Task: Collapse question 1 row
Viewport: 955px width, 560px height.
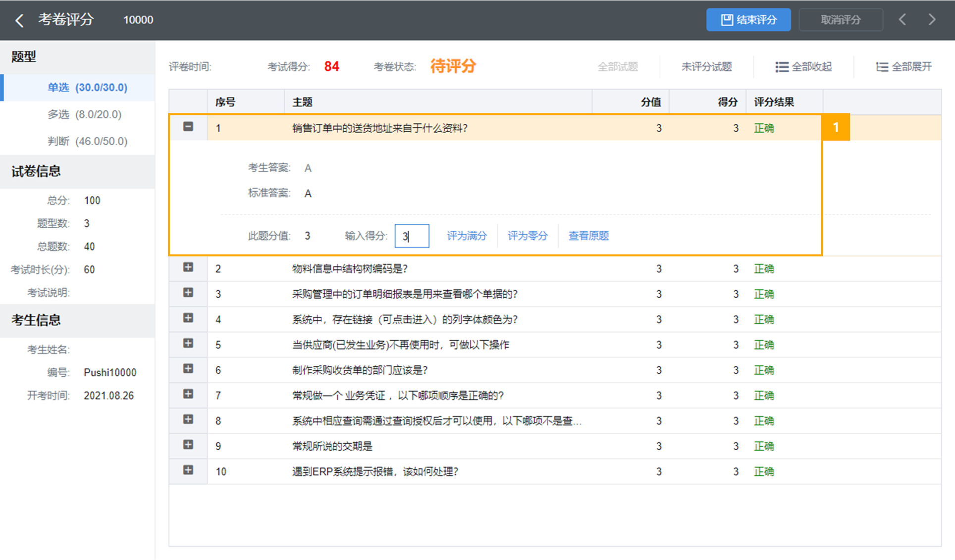Action: (x=188, y=127)
